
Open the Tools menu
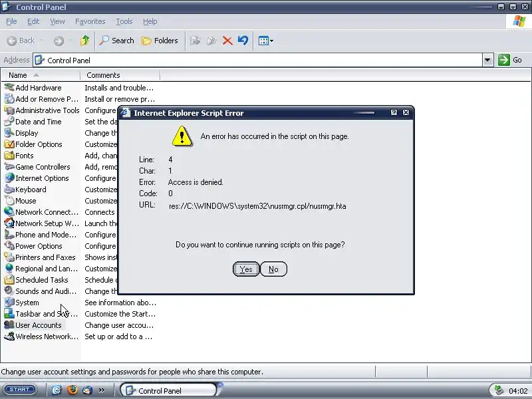[124, 21]
